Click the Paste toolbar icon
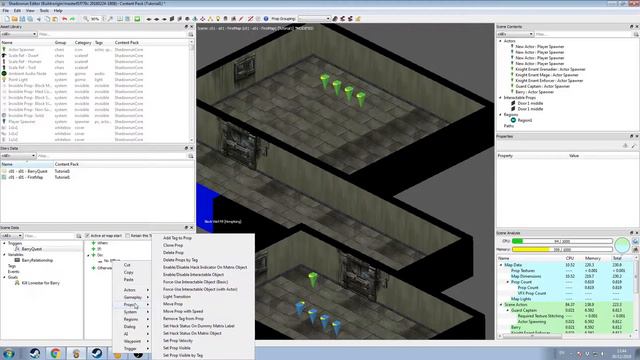Image resolution: width=640 pixels, height=360 pixels. [55, 19]
